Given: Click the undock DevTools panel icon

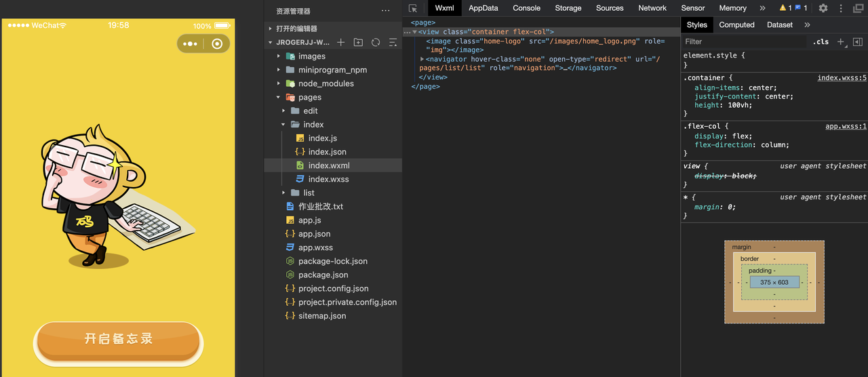Looking at the screenshot, I should (x=858, y=8).
